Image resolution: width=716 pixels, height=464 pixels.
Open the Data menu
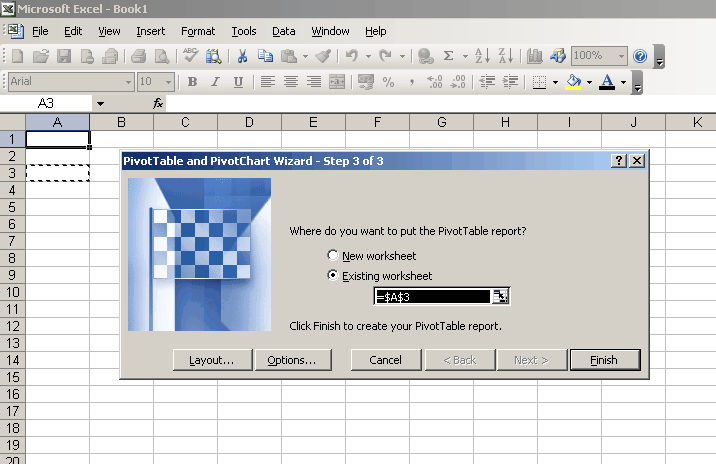tap(284, 31)
